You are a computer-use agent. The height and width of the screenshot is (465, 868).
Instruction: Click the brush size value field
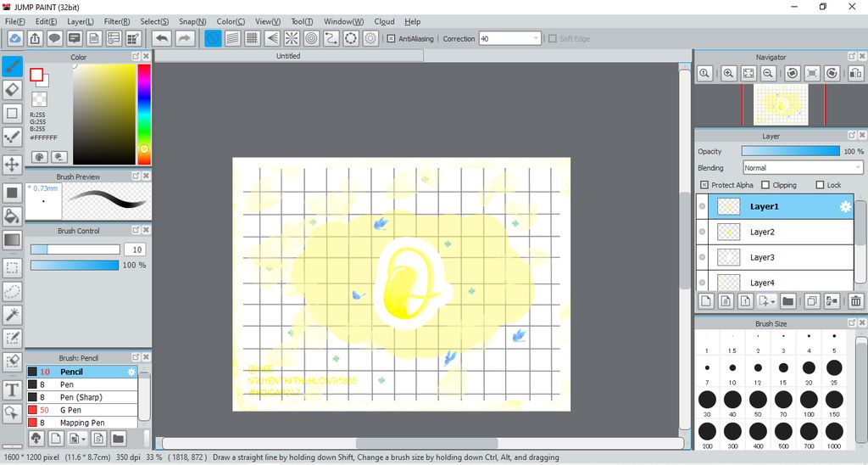tap(136, 249)
